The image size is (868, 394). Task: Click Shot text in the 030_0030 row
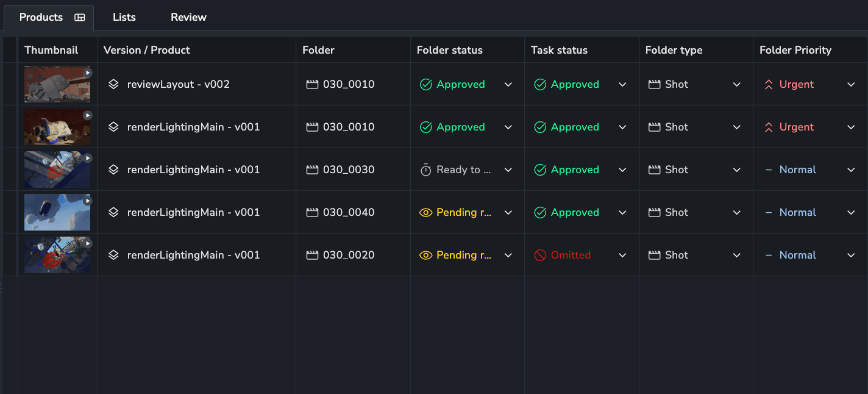click(677, 170)
